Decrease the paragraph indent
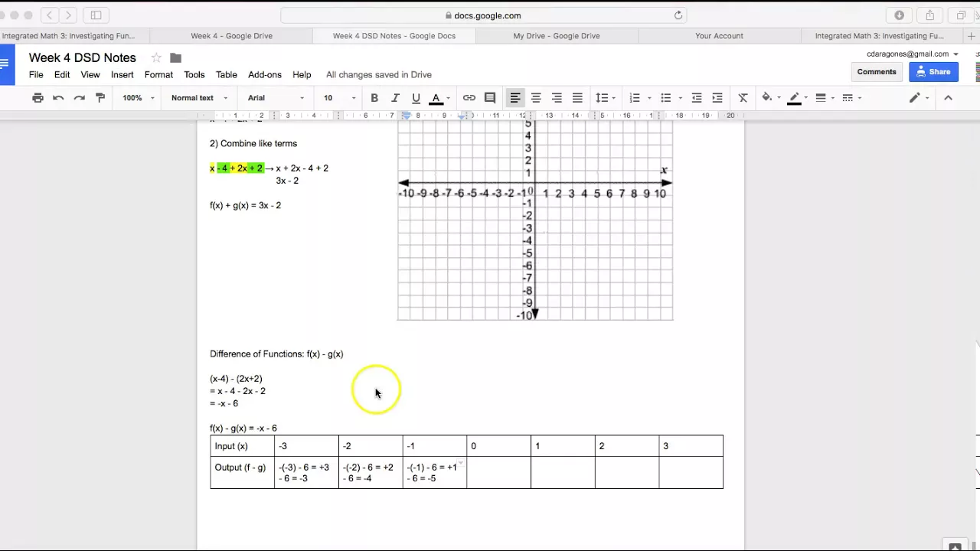The width and height of the screenshot is (980, 551). tap(697, 98)
